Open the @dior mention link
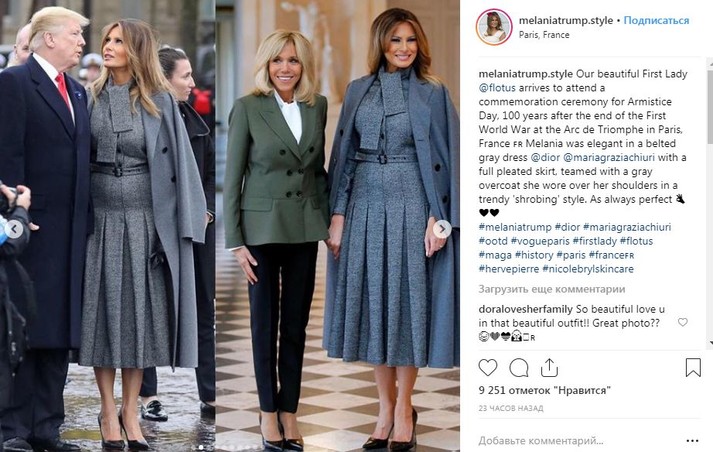This screenshot has width=713, height=452. pos(545,157)
